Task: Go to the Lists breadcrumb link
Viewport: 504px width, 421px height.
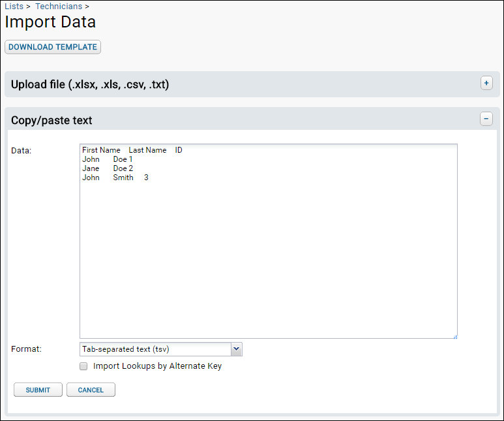Action: click(14, 6)
